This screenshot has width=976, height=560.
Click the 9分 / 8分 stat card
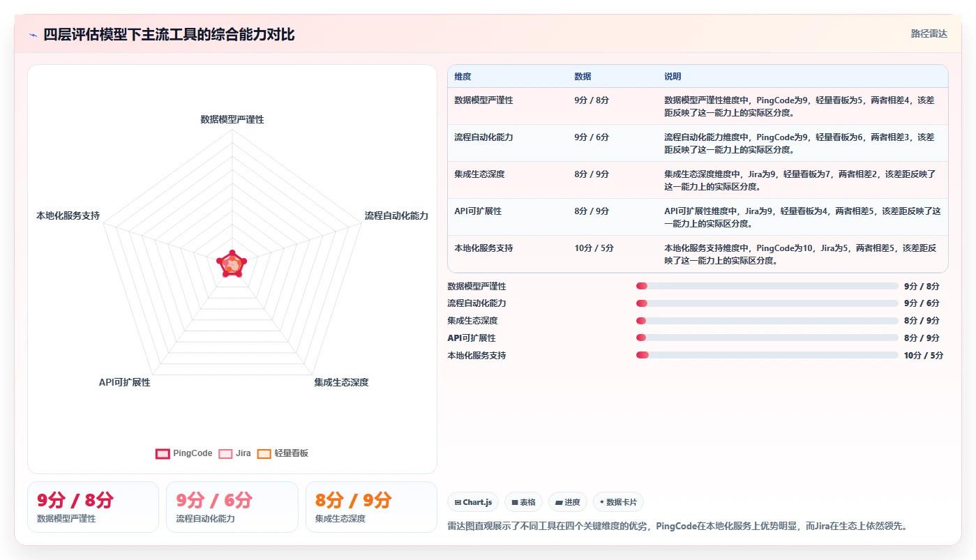(93, 507)
